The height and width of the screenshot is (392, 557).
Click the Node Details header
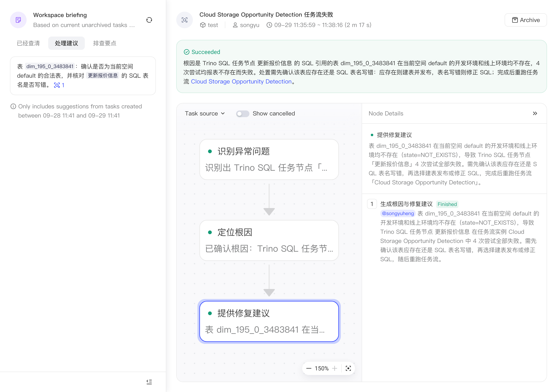coord(386,113)
